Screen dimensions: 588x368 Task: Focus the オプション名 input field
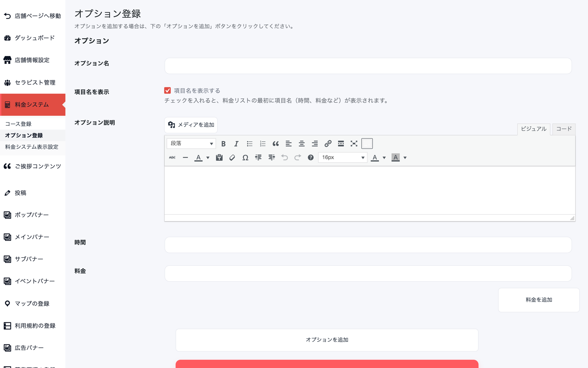[368, 66]
